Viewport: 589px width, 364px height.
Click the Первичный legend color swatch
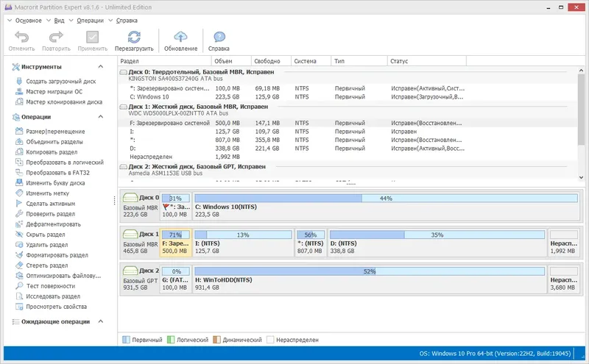point(127,340)
